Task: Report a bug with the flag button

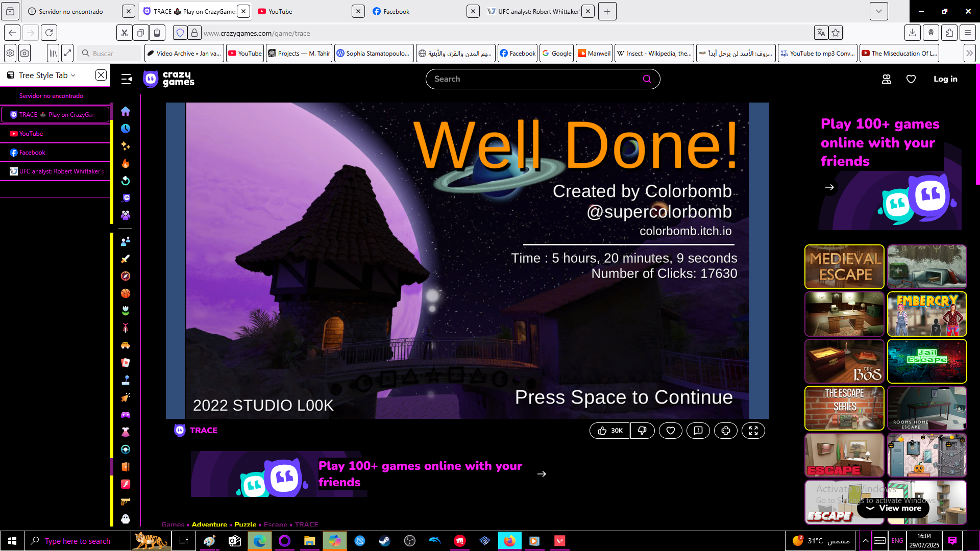Action: tap(698, 431)
